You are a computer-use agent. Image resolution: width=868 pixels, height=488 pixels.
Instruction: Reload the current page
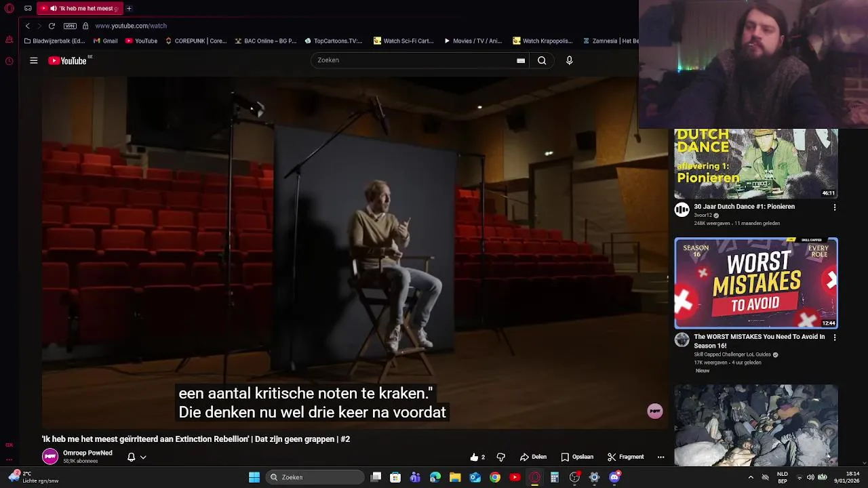[52, 26]
